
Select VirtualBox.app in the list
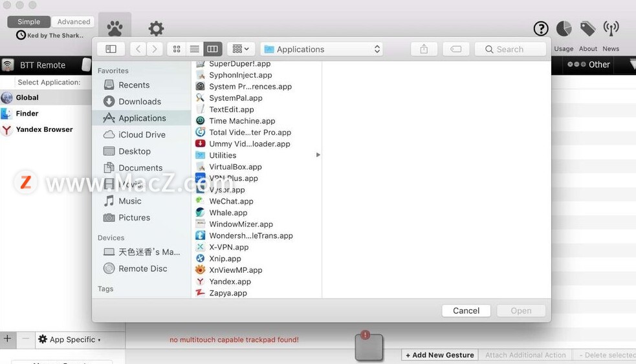coord(256,167)
